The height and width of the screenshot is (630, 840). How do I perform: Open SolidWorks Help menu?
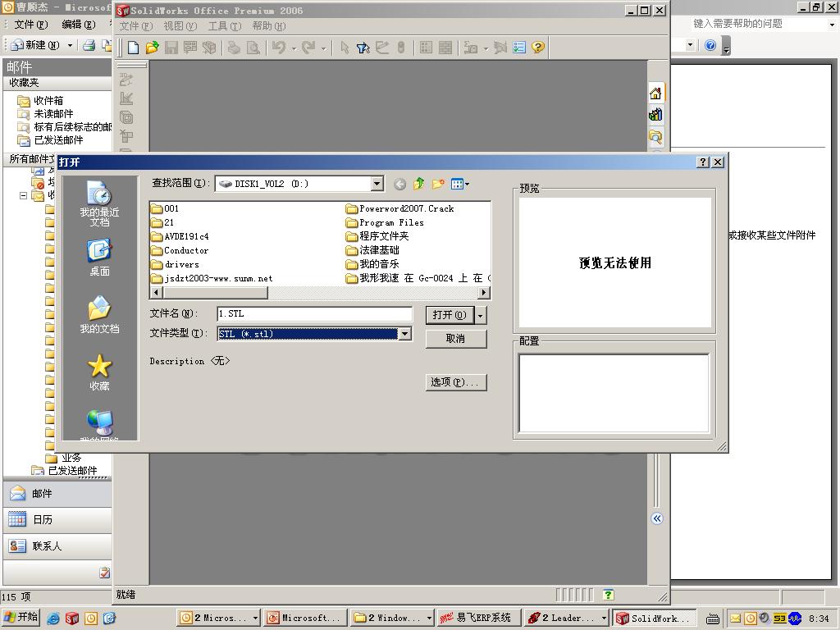coord(268,25)
